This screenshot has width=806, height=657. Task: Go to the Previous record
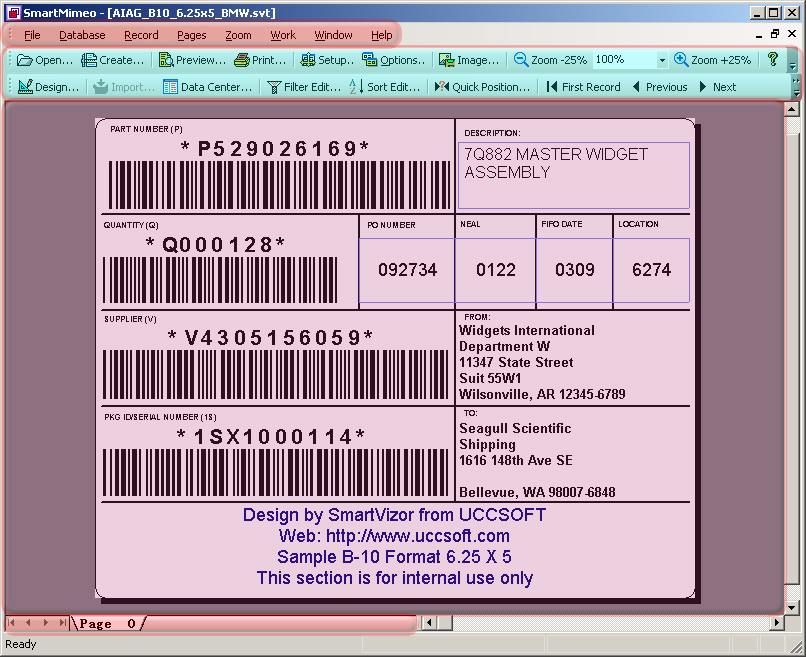pyautogui.click(x=660, y=87)
